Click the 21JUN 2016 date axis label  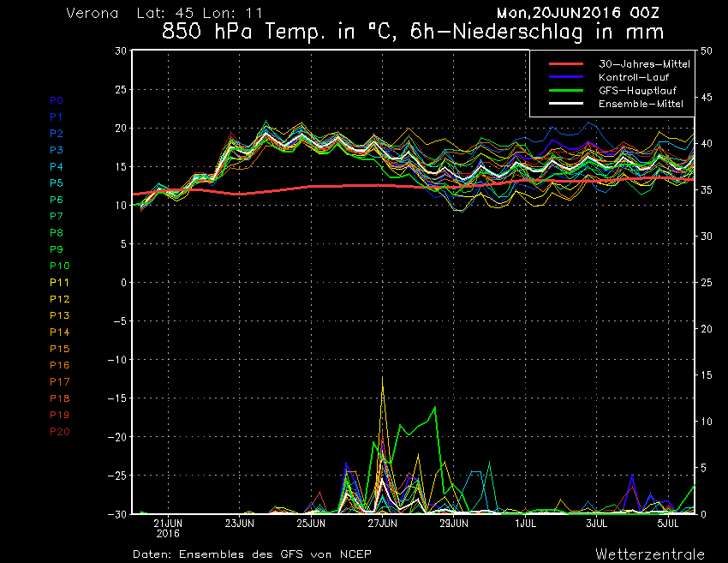coord(168,528)
